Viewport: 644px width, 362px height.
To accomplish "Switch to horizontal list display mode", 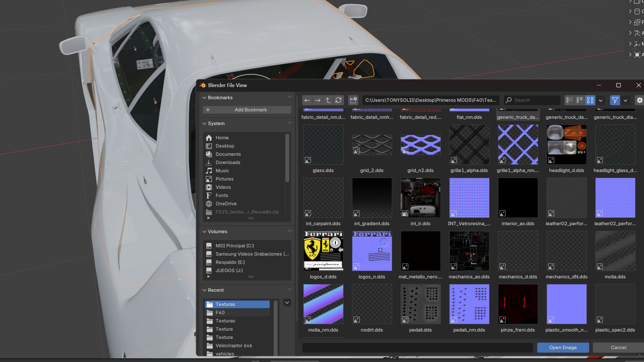I will coord(580,100).
